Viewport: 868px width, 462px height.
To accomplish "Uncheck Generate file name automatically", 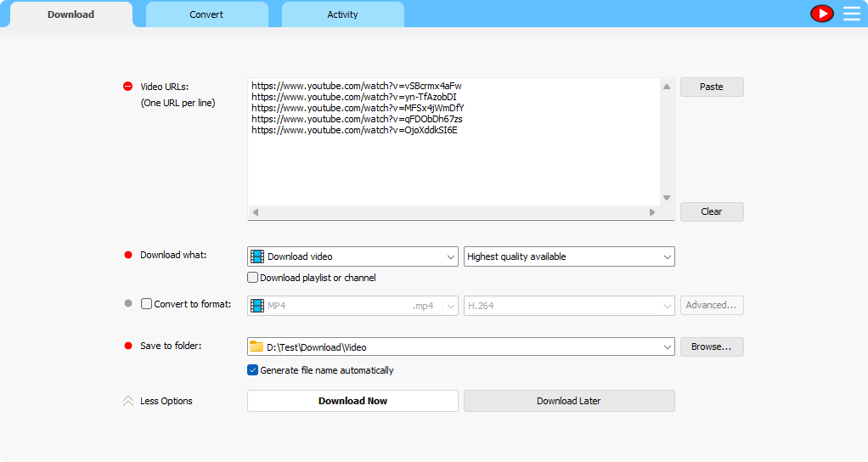I will pyautogui.click(x=252, y=370).
